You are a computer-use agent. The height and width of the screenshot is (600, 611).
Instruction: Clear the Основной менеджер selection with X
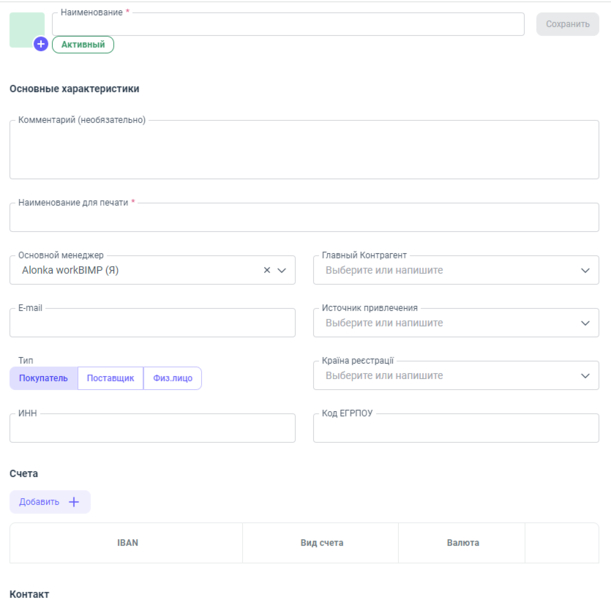(x=267, y=270)
